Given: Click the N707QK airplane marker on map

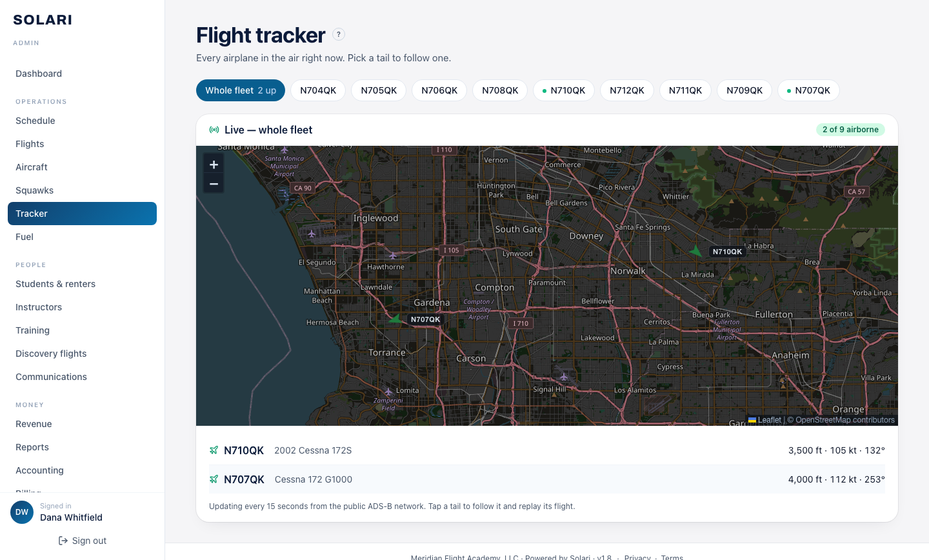Looking at the screenshot, I should click(x=394, y=318).
